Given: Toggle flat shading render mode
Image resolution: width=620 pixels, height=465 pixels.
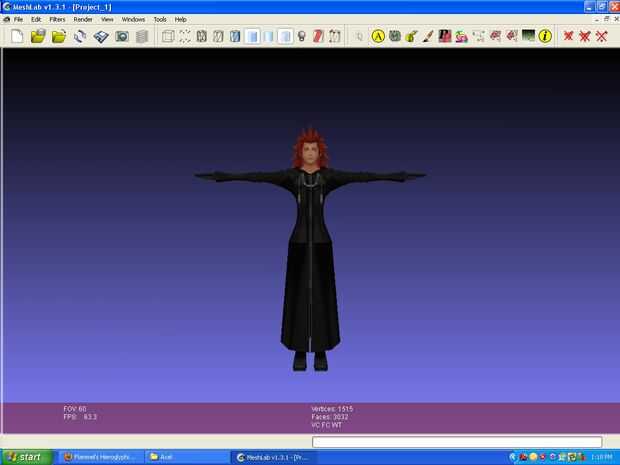Looking at the screenshot, I should click(252, 36).
